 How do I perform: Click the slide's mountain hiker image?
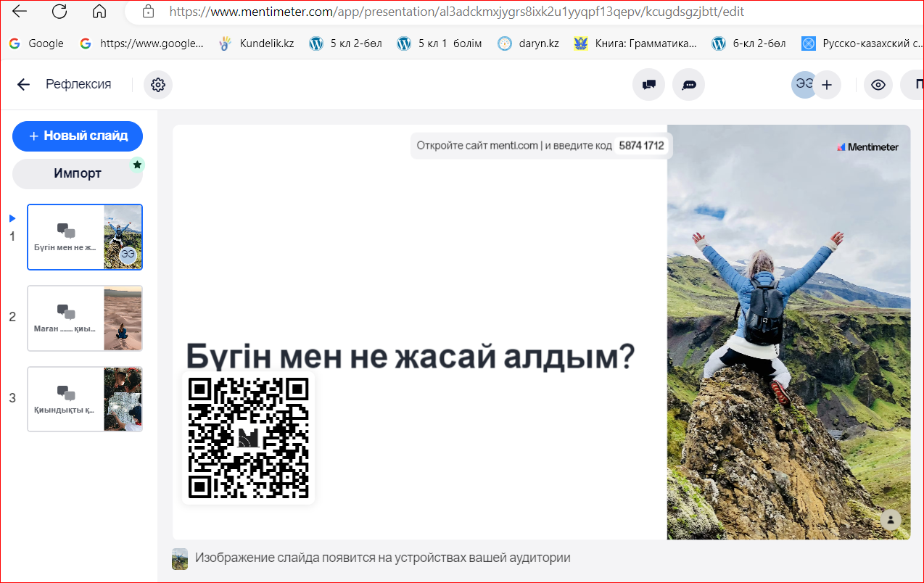pyautogui.click(x=788, y=332)
